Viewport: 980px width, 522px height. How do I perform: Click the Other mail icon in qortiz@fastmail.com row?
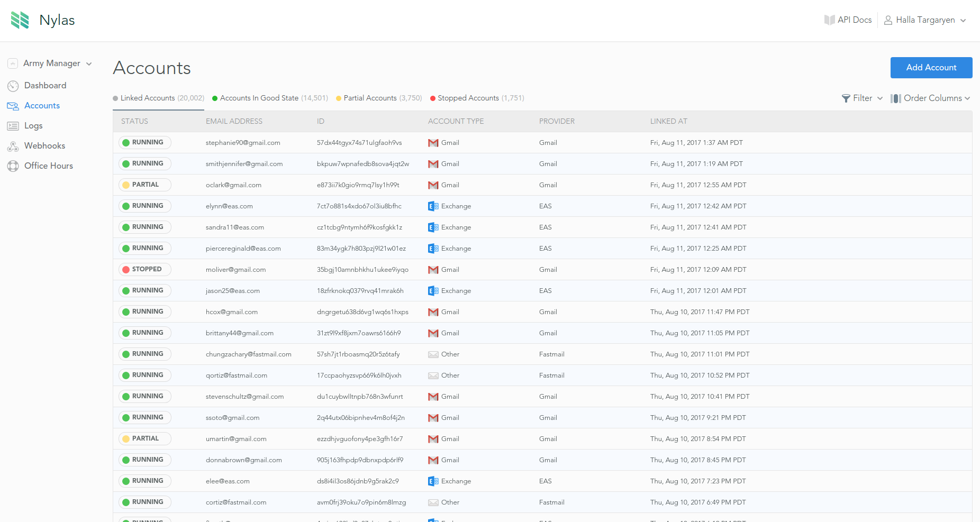pos(433,376)
